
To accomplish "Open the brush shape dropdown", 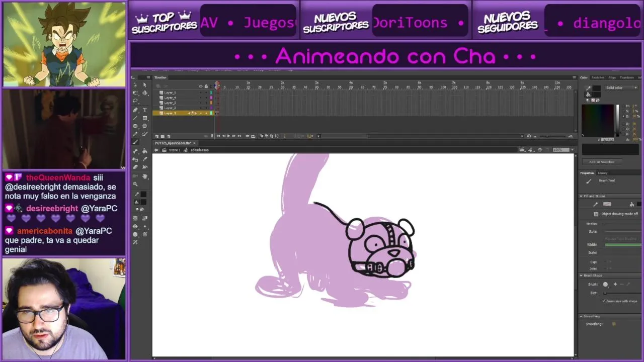I will (606, 285).
